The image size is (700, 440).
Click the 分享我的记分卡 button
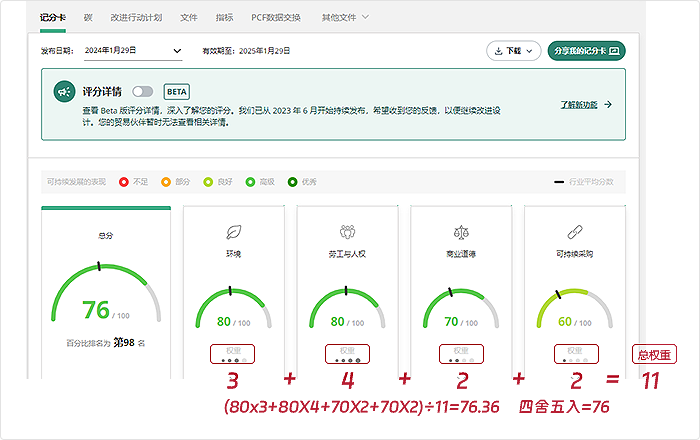tap(586, 49)
